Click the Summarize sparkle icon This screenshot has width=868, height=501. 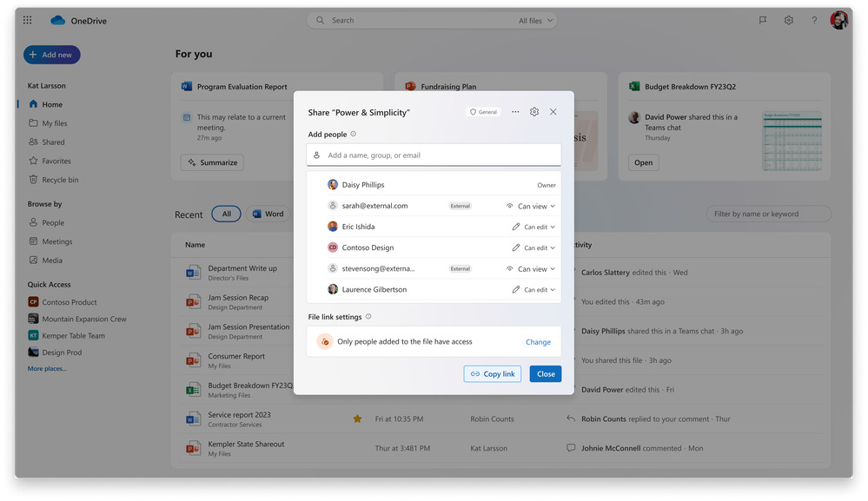(189, 162)
